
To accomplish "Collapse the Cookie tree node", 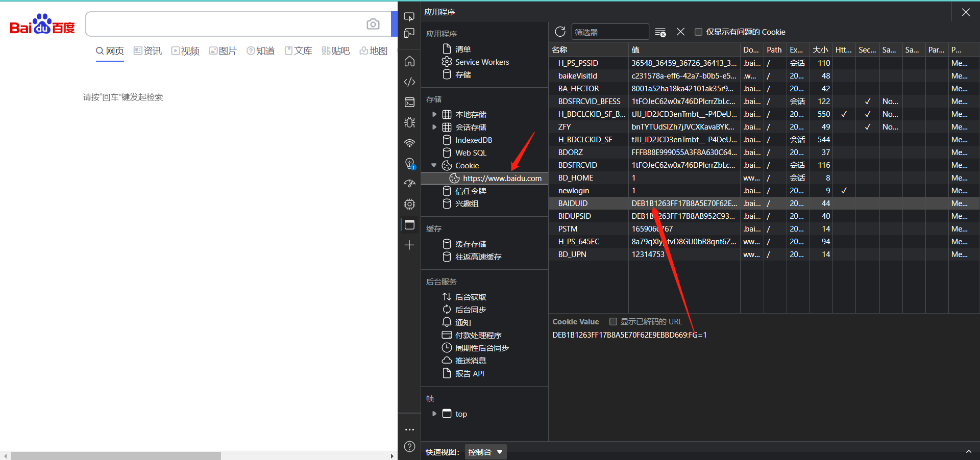I will (434, 165).
